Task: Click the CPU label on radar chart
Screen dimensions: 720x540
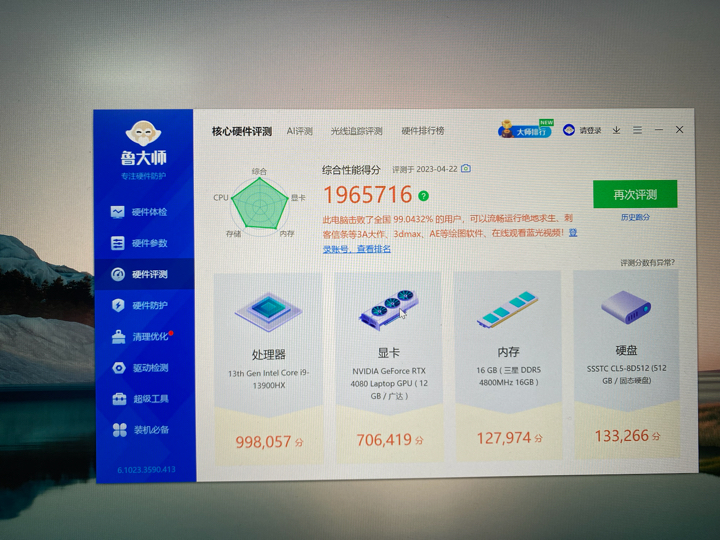Action: 221,197
